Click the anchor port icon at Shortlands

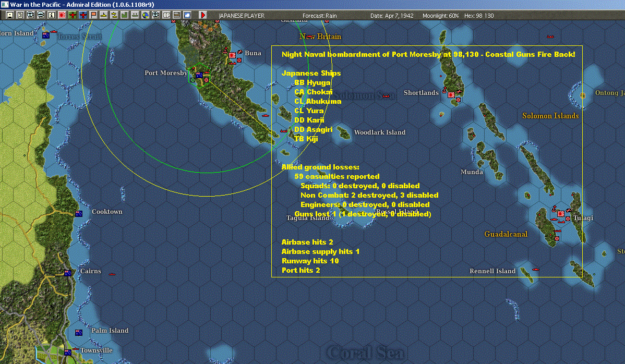(444, 90)
